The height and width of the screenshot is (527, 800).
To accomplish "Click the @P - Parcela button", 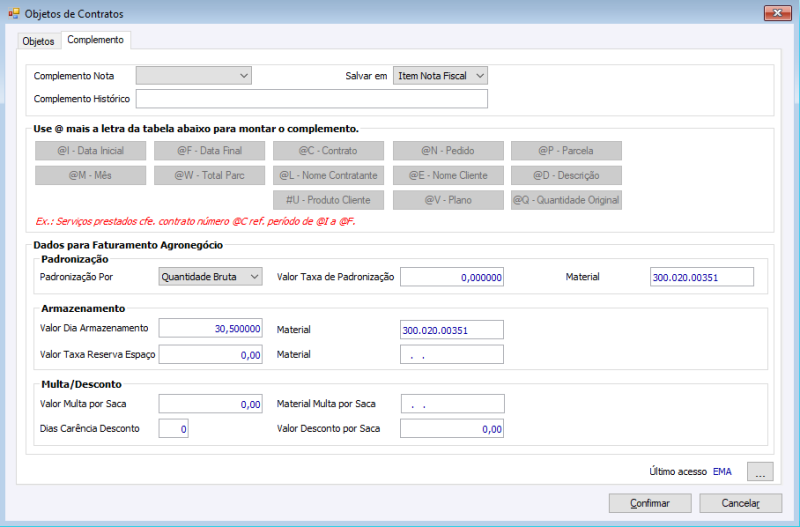I will point(566,150).
